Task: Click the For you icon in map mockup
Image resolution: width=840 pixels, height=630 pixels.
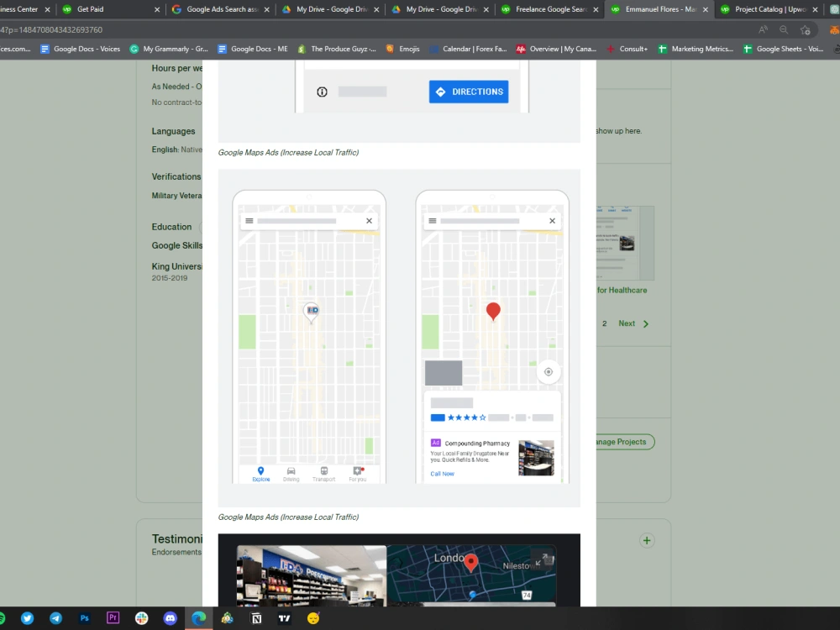Action: click(x=357, y=474)
